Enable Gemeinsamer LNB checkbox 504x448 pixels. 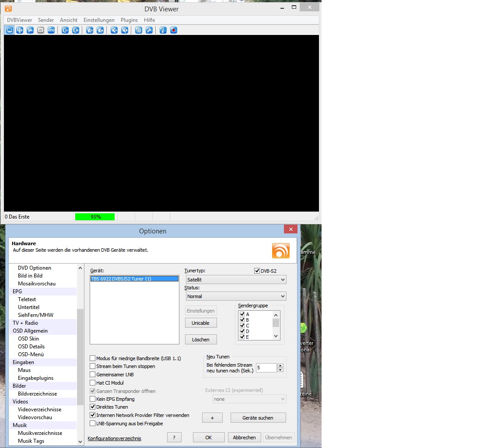coord(93,375)
